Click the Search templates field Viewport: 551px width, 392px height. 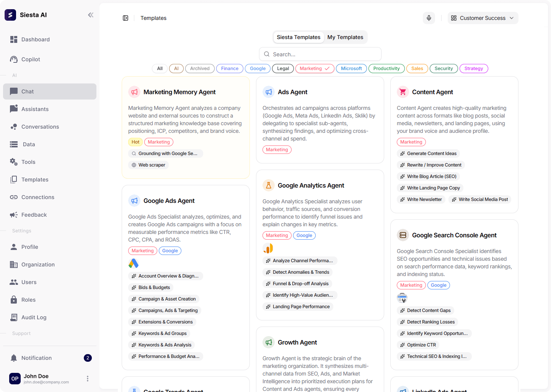[x=320, y=54]
